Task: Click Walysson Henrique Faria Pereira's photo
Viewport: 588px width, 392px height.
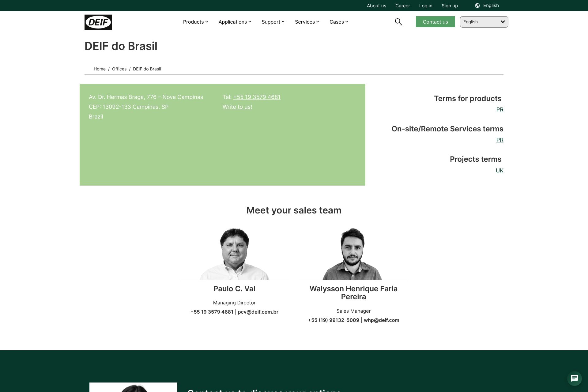Action: 352,254
